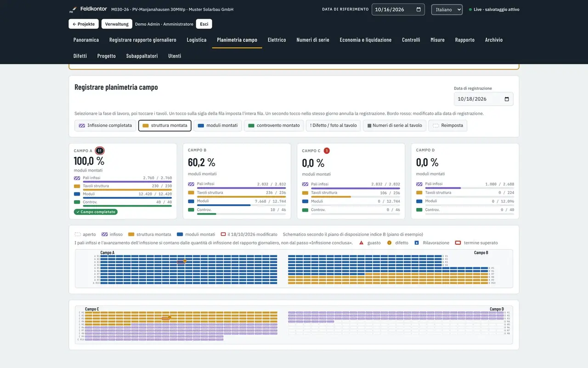Click the Pali infissi progress bar in Campo D
588x368 pixels.
(469, 188)
